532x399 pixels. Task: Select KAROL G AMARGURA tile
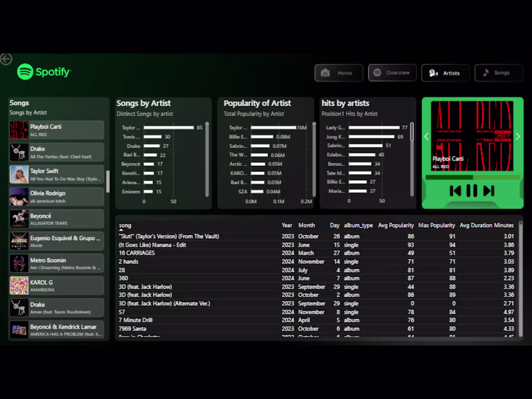pos(56,285)
